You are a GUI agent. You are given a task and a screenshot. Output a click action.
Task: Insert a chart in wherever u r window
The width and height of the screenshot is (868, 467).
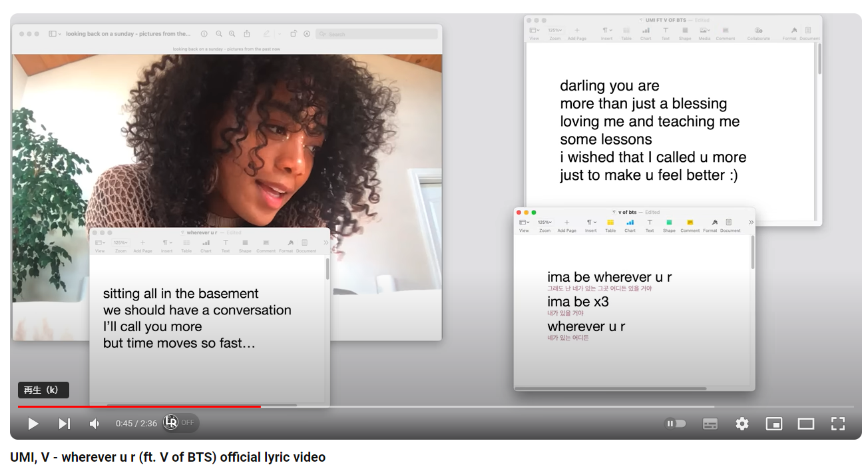pos(206,246)
